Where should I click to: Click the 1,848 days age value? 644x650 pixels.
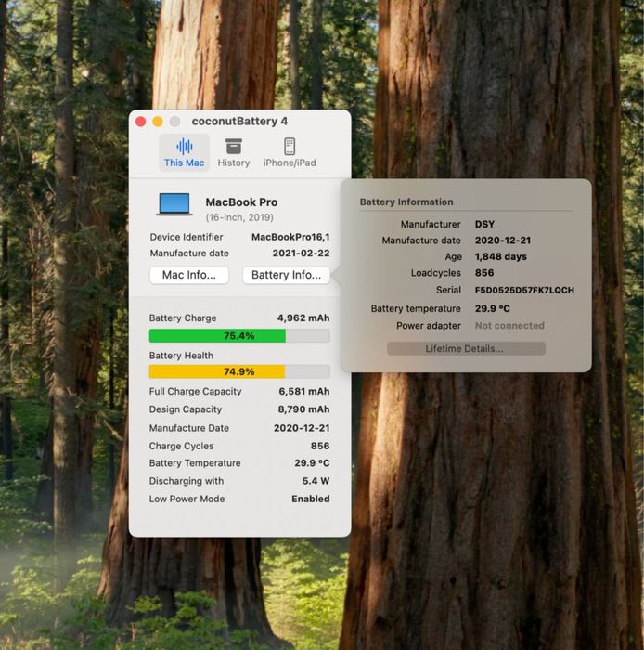(x=501, y=256)
